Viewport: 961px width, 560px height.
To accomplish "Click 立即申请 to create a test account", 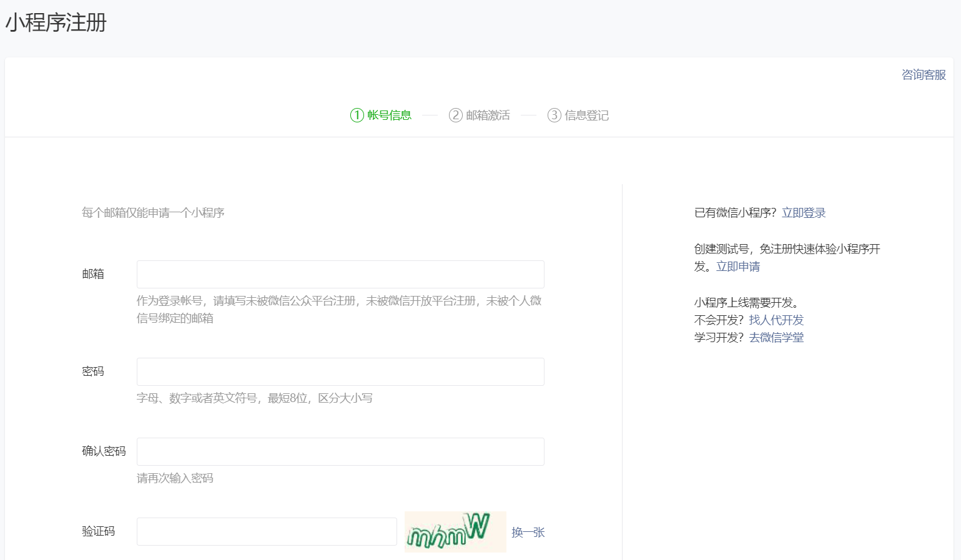I will tap(738, 267).
